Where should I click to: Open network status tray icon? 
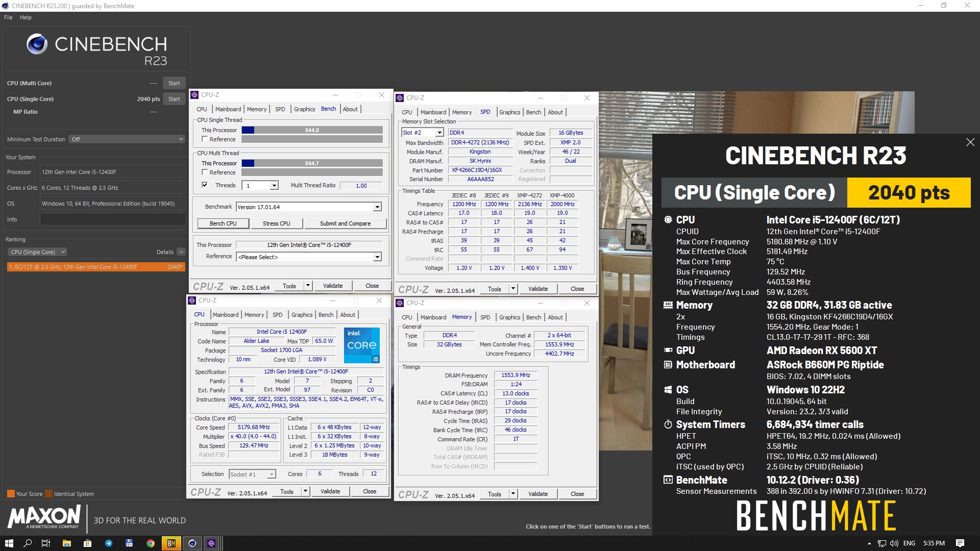[881, 543]
